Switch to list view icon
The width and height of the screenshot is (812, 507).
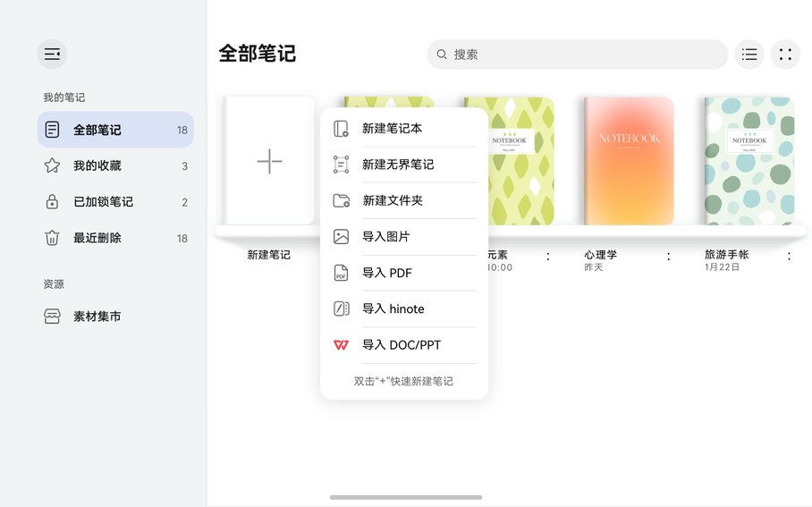pyautogui.click(x=749, y=54)
